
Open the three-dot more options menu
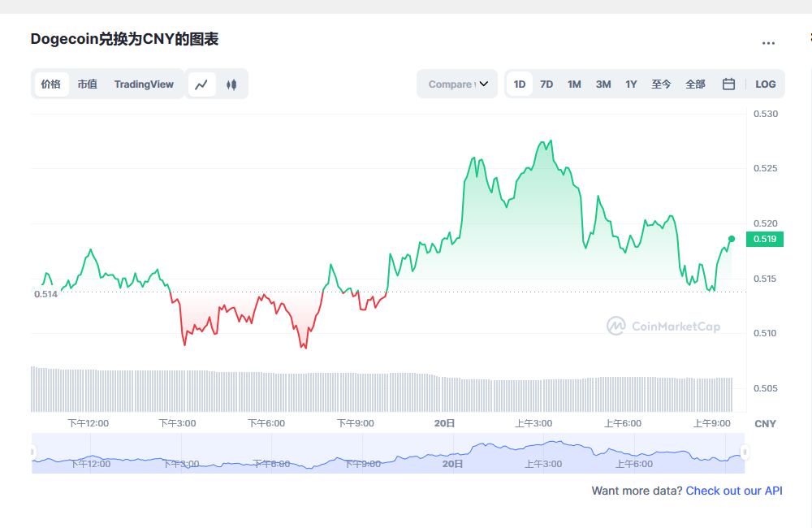pos(768,43)
